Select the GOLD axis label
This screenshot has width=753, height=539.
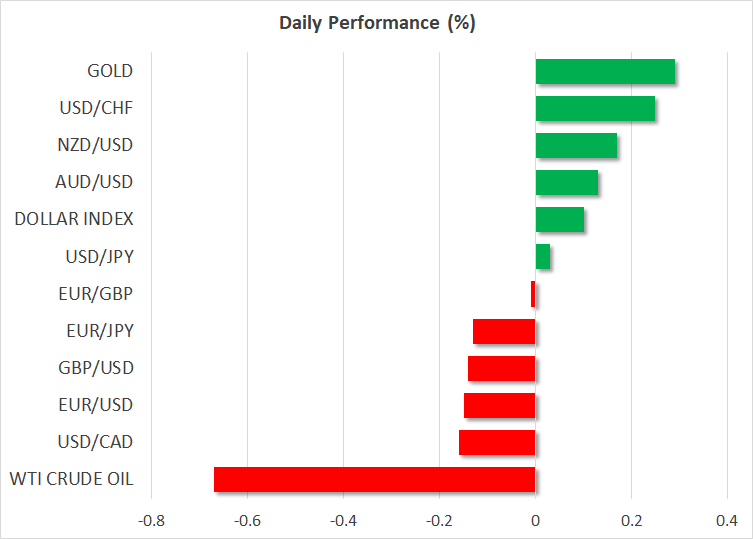tap(110, 71)
